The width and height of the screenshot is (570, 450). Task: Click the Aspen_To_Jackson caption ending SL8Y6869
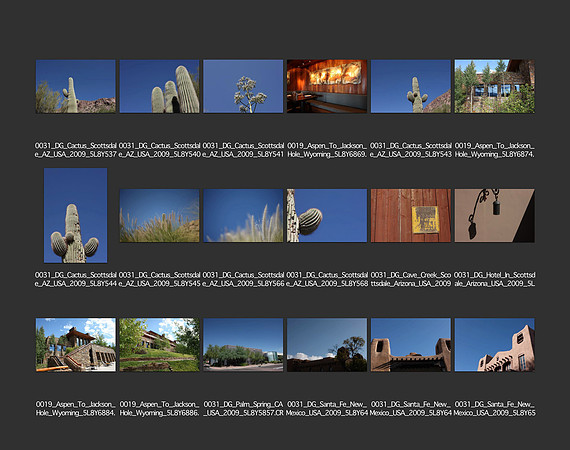[x=327, y=150]
